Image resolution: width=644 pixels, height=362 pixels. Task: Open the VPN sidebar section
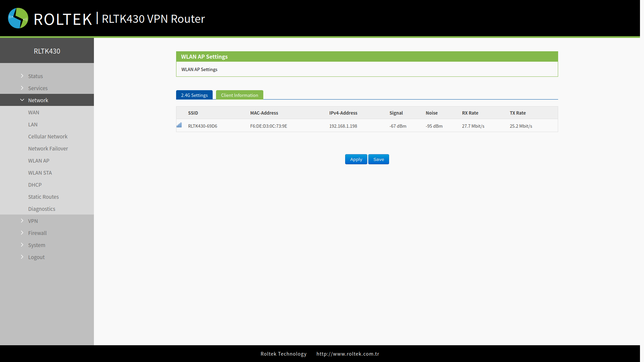click(33, 221)
